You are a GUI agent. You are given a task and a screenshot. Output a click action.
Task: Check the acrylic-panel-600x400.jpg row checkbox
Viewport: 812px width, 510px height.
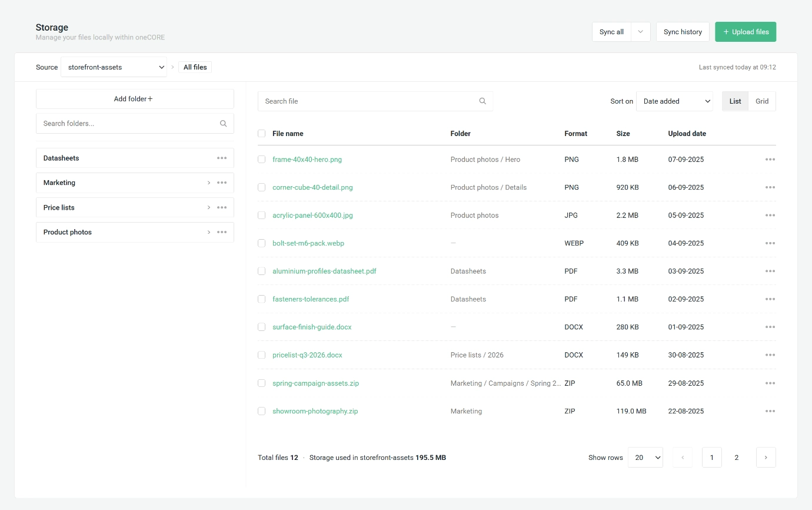click(262, 216)
